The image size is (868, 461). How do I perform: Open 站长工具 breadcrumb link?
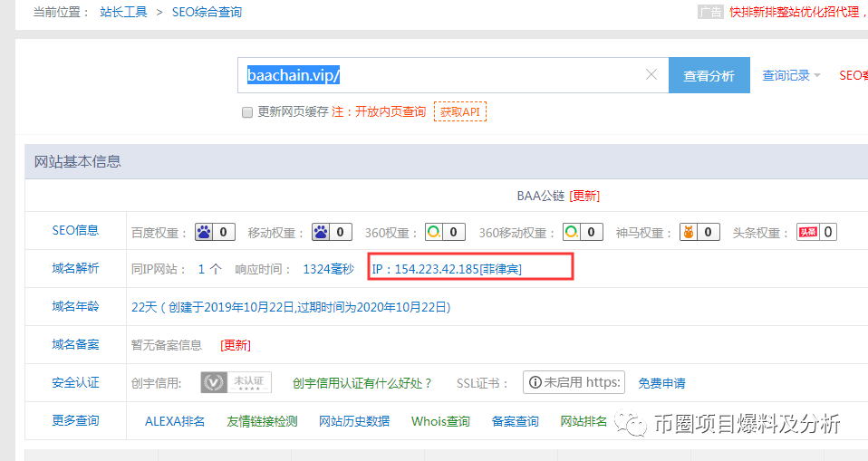point(123,12)
